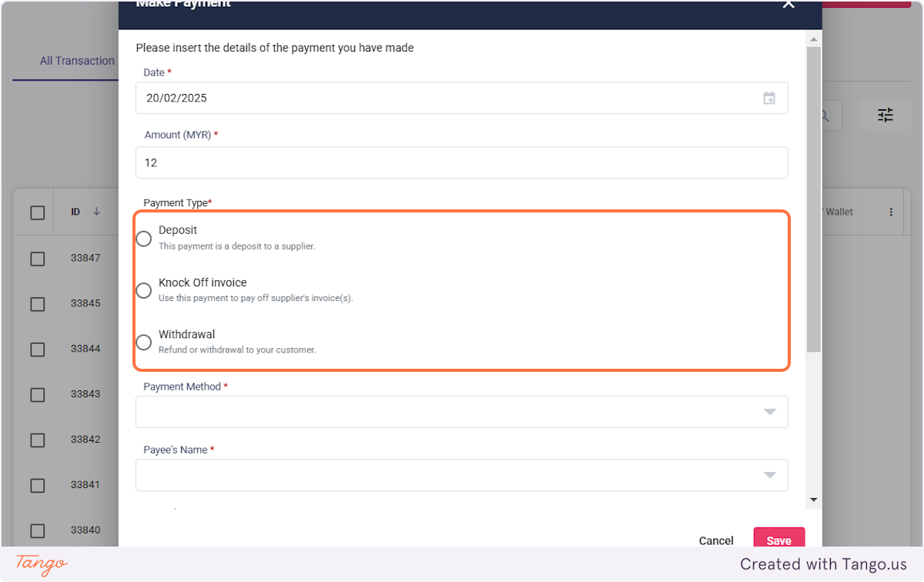924x582 pixels.
Task: Click the Date input field
Action: tap(462, 98)
